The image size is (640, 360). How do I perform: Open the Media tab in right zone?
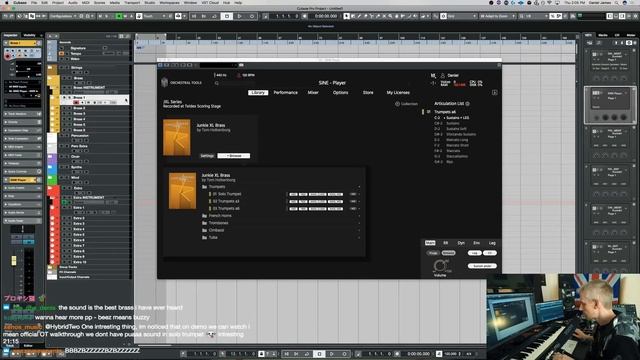pos(602,36)
